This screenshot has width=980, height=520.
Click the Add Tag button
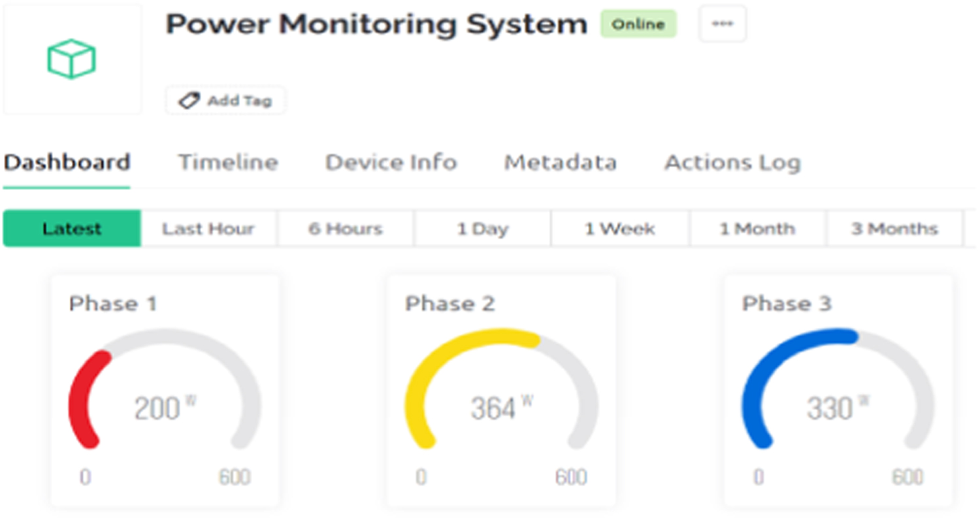coord(225,100)
